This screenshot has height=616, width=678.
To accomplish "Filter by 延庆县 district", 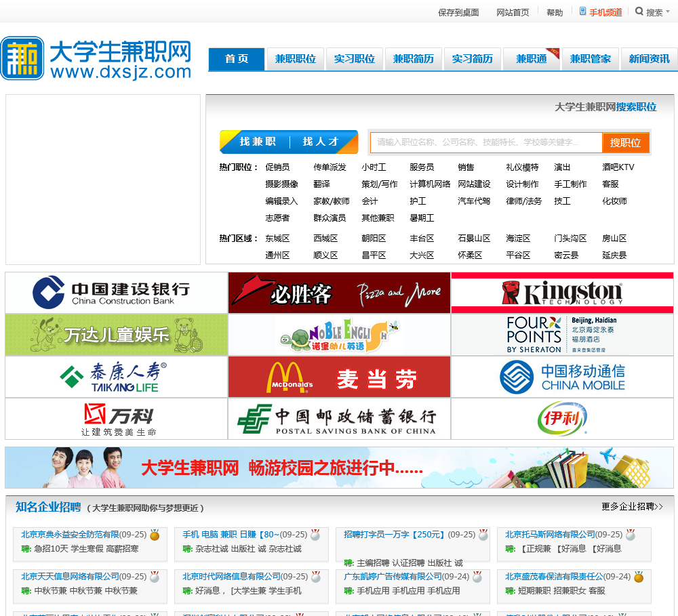I will coord(614,255).
